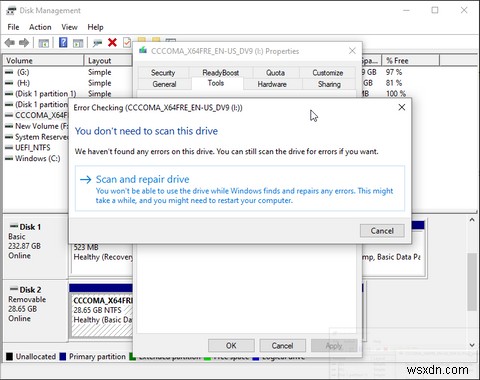Click the greyed Apply button in Properties

(x=334, y=346)
